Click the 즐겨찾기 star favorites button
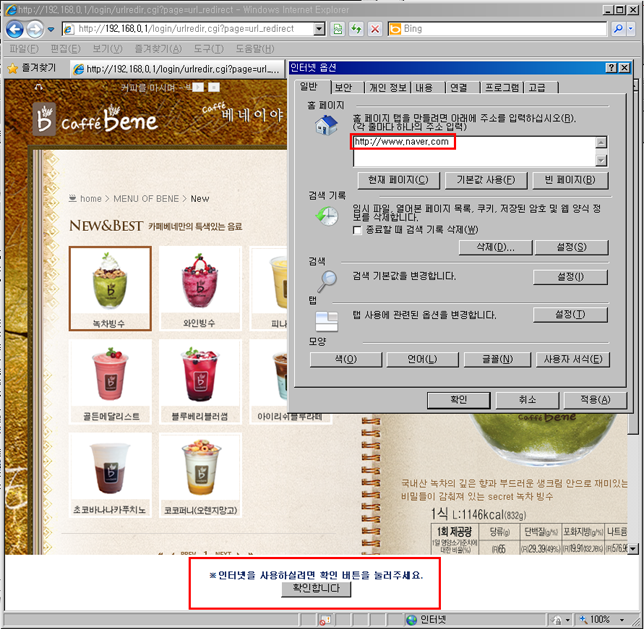This screenshot has height=629, width=644. (x=32, y=68)
